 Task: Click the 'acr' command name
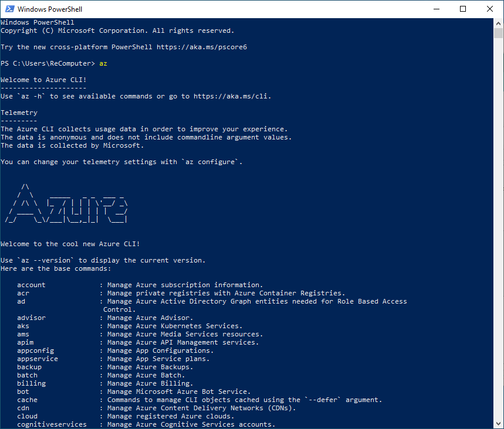click(x=23, y=293)
